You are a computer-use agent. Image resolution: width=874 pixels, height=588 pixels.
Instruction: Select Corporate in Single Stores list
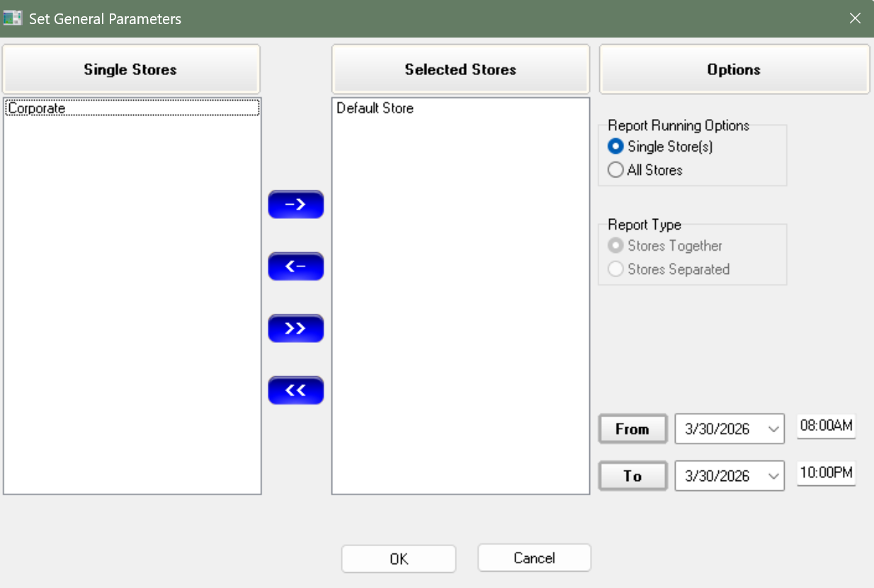[x=37, y=108]
